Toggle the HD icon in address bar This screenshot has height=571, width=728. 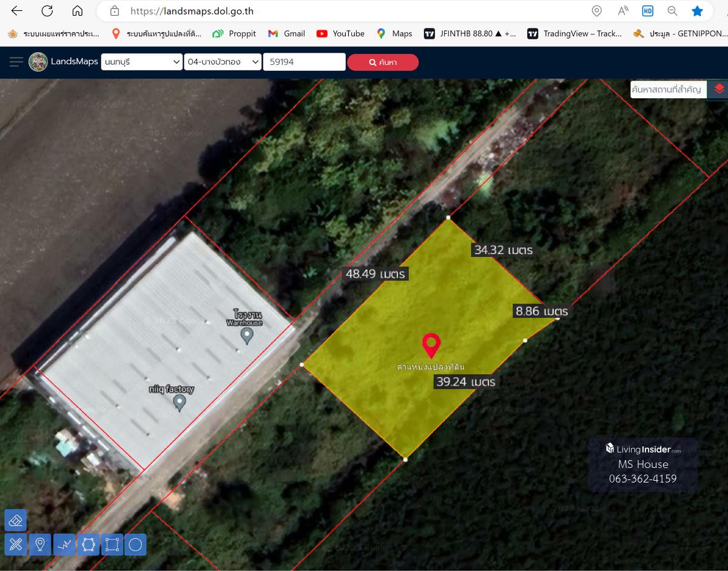[647, 11]
